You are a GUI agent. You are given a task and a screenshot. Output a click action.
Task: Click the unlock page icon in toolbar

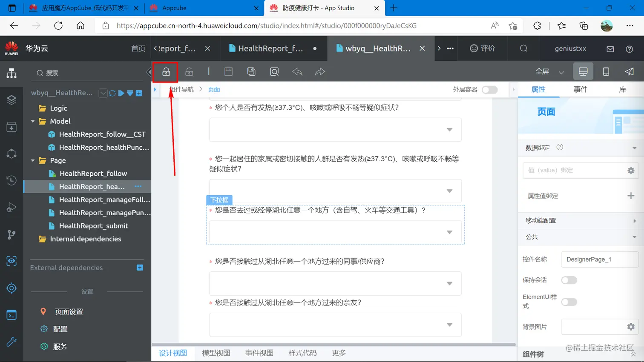click(189, 72)
